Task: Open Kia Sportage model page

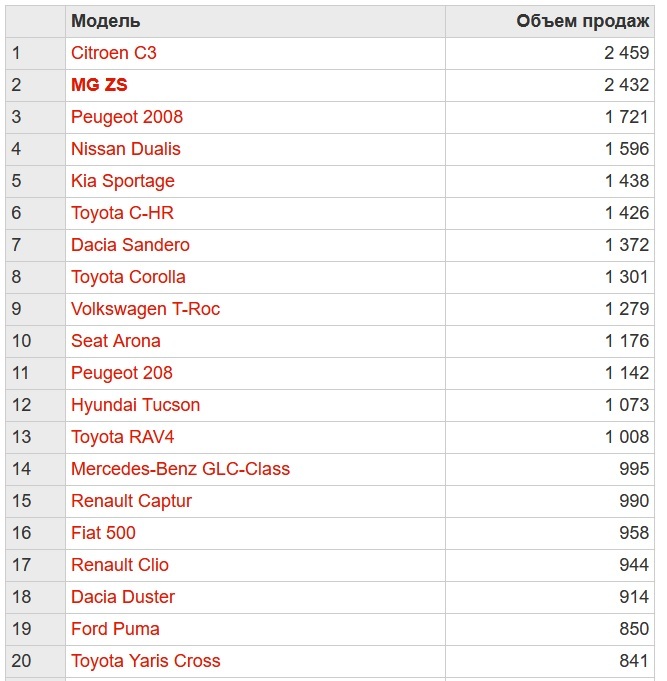Action: tap(122, 181)
